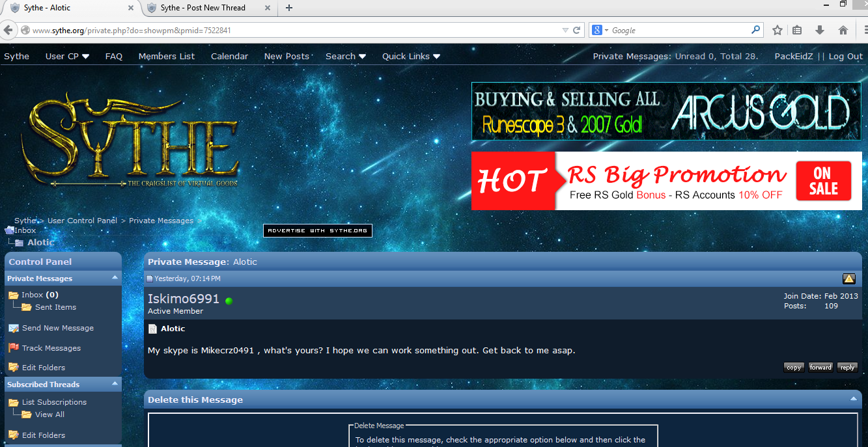Expand the Quick Links dropdown
This screenshot has width=868, height=447.
point(411,56)
